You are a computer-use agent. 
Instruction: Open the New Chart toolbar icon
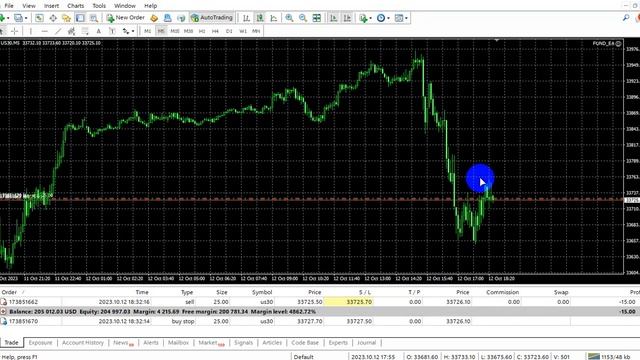pyautogui.click(x=2, y=18)
